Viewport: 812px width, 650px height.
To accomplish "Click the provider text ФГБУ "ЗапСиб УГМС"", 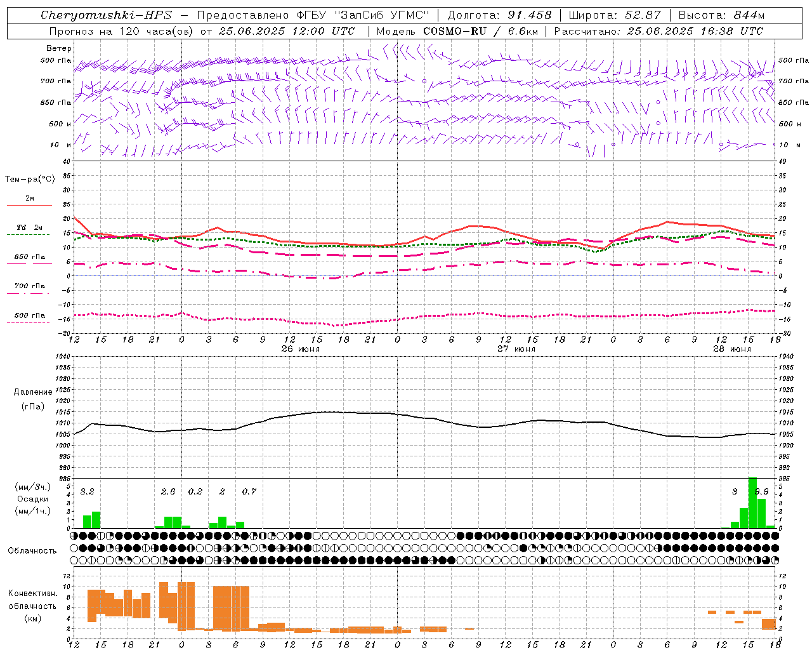I will coord(362,15).
